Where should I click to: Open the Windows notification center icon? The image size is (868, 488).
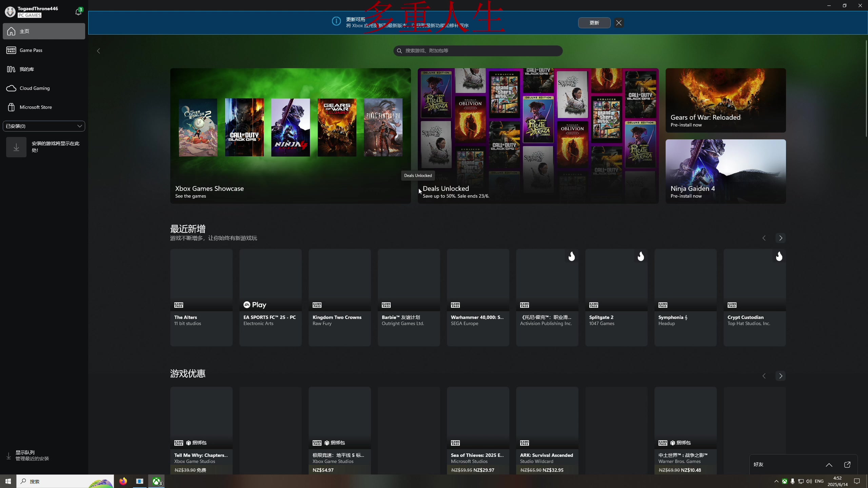coord(857,481)
